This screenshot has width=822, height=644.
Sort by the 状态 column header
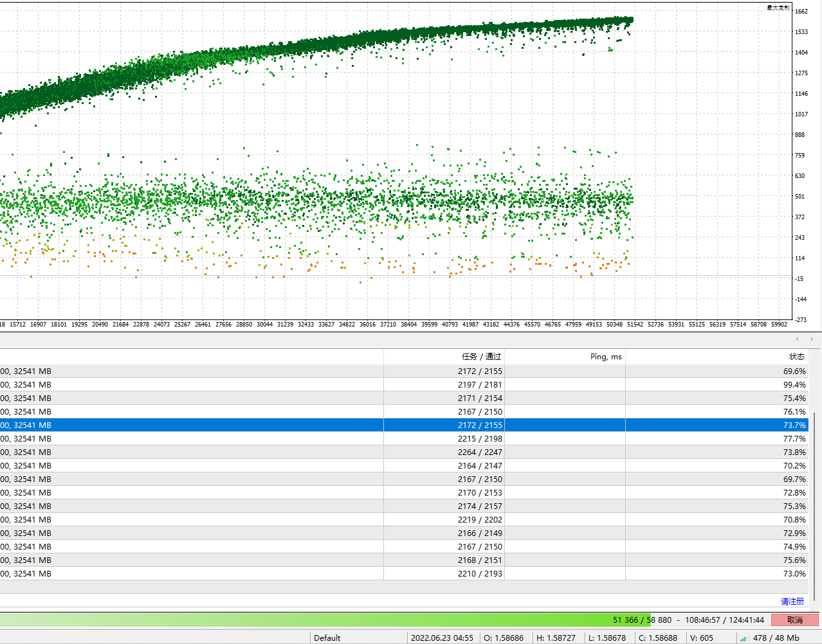(796, 357)
